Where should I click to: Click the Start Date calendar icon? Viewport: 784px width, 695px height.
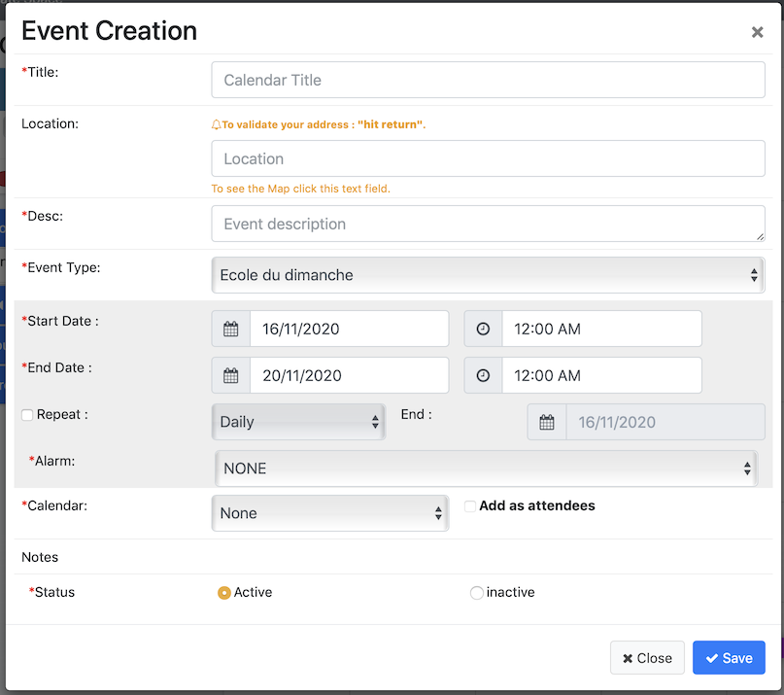click(230, 329)
